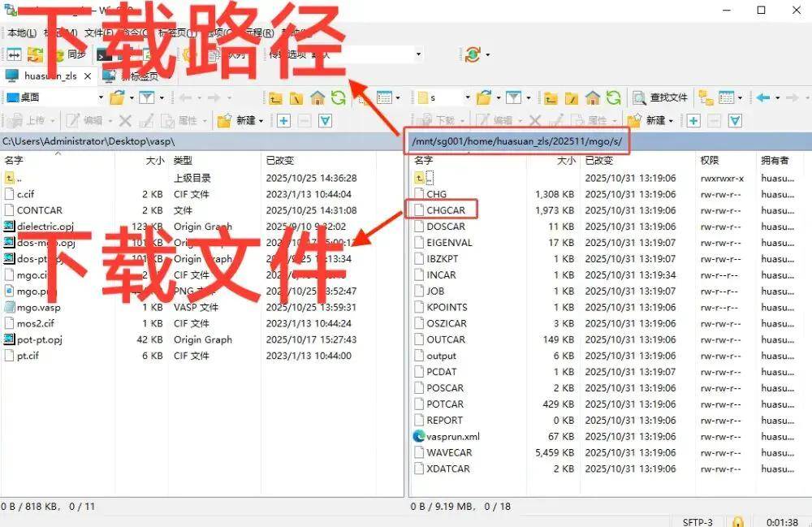812x527 pixels.
Task: Select the CHGCAR file in remote panel
Action: tap(446, 210)
